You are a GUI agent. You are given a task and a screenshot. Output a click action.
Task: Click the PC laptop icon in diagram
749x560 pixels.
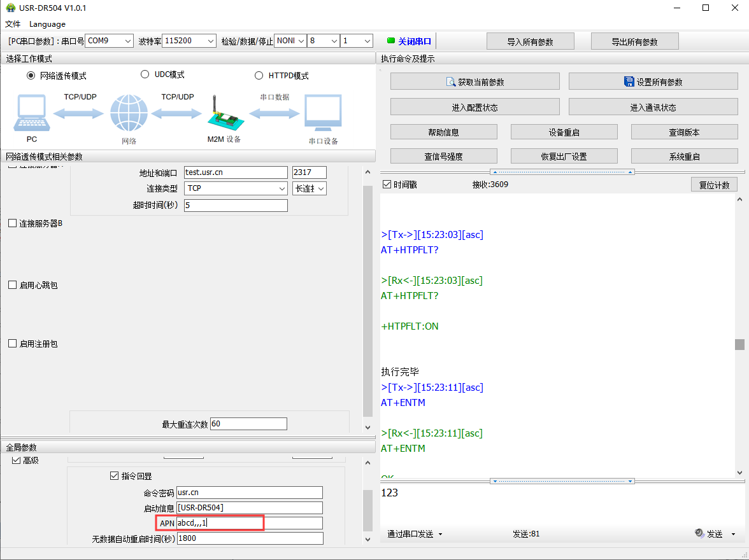click(x=31, y=113)
